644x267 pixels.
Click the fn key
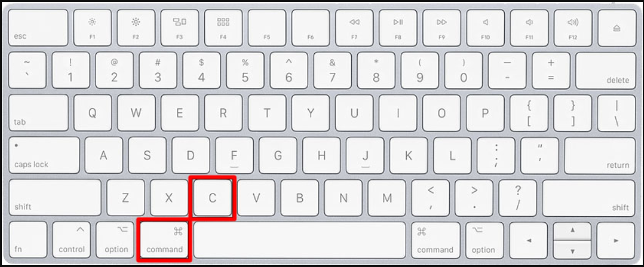28,240
